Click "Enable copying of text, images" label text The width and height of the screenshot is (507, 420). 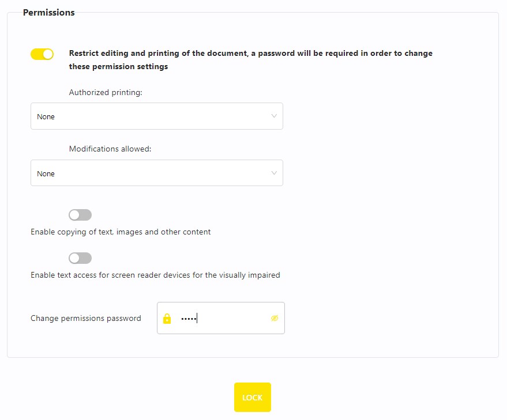121,232
